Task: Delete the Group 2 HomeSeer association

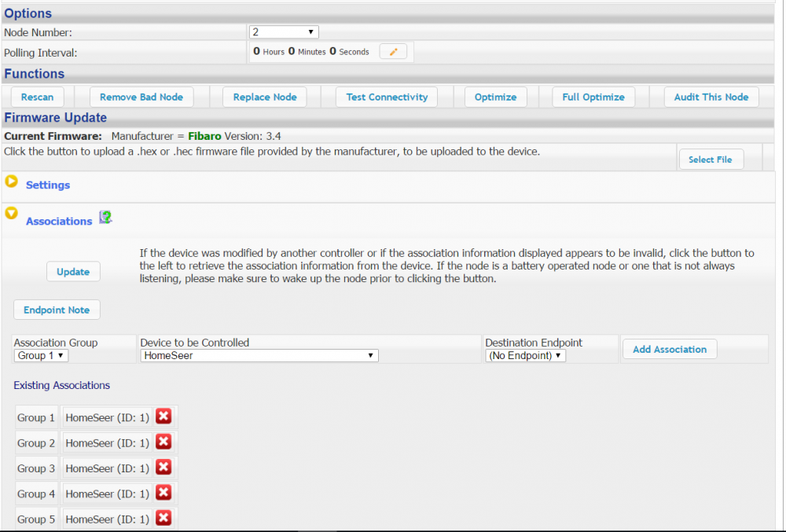Action: point(163,442)
